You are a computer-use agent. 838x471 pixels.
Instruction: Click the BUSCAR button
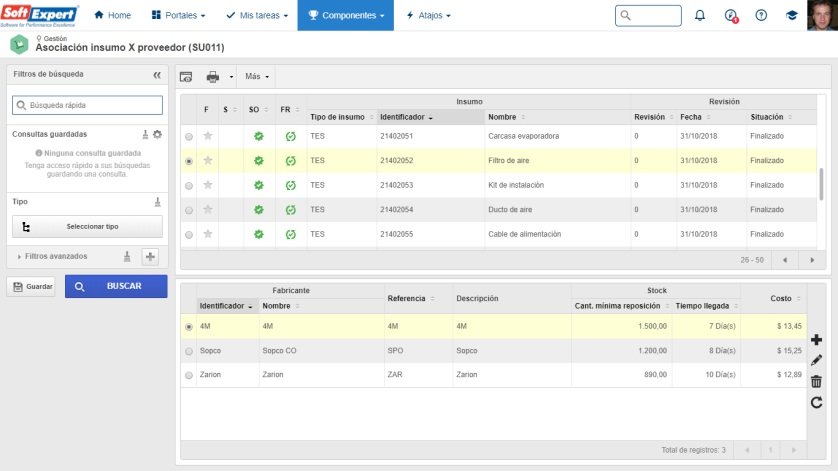click(x=116, y=286)
